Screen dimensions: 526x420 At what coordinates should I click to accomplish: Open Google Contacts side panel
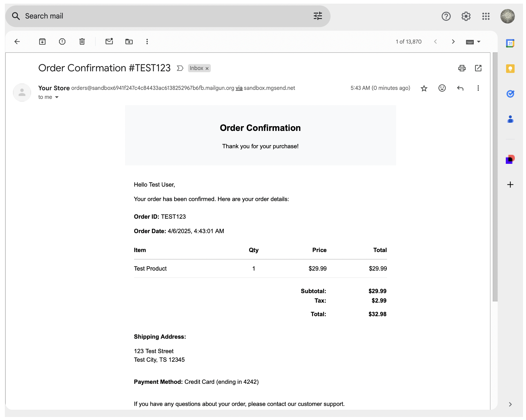click(510, 119)
